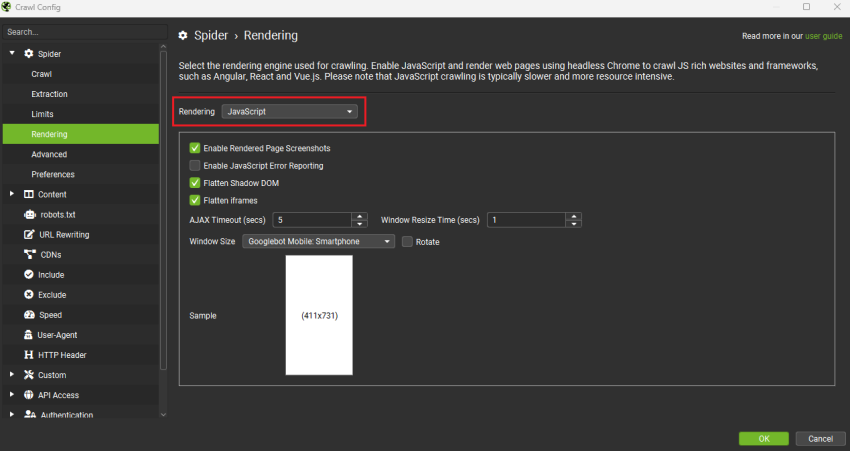Click the Include checkmark icon
Image resolution: width=850 pixels, height=451 pixels.
[x=29, y=275]
